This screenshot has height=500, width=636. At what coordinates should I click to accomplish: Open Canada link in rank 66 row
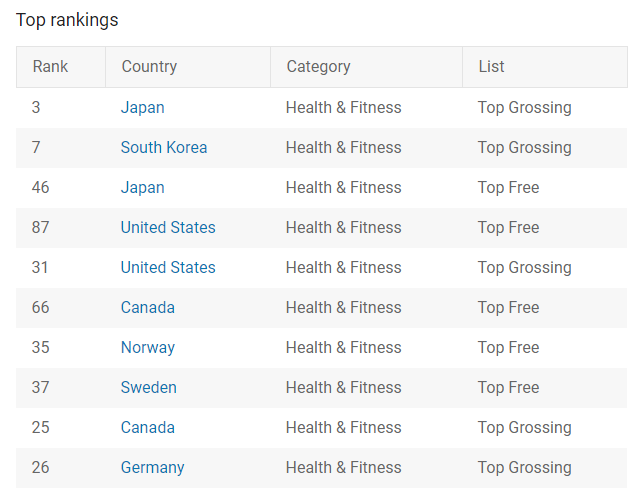click(x=148, y=308)
